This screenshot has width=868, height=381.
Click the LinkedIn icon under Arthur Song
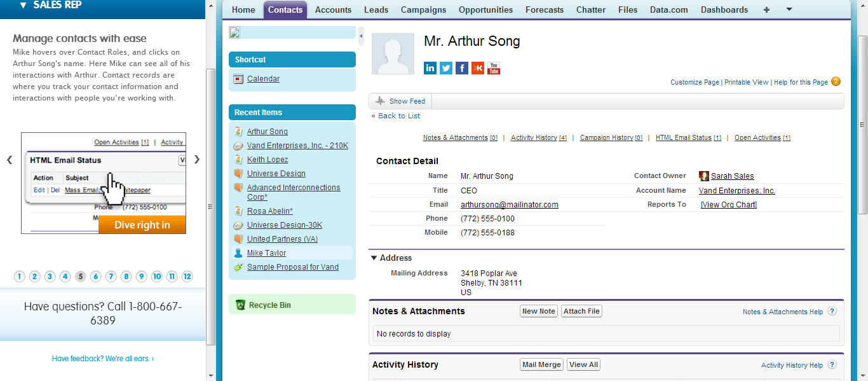pyautogui.click(x=430, y=68)
